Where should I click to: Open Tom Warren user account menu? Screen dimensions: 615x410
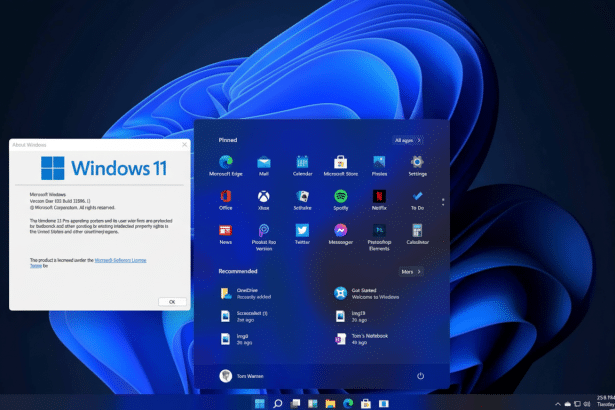click(241, 376)
